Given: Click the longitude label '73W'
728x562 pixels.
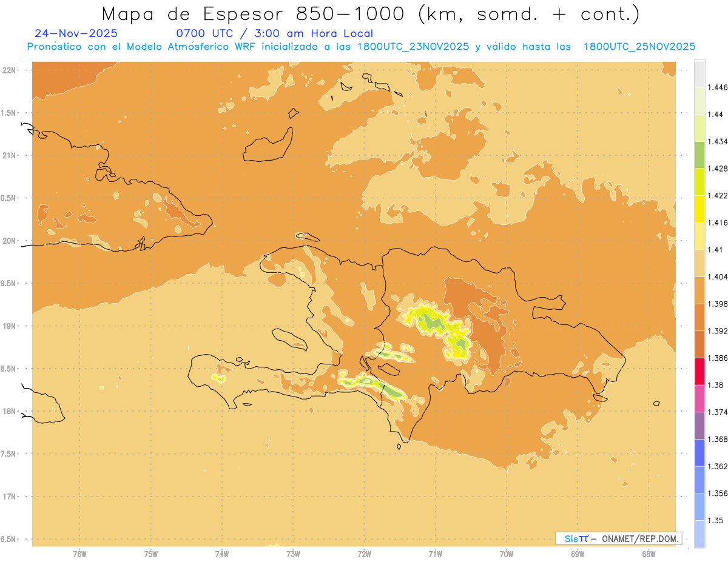Looking at the screenshot, I should pyautogui.click(x=293, y=554).
